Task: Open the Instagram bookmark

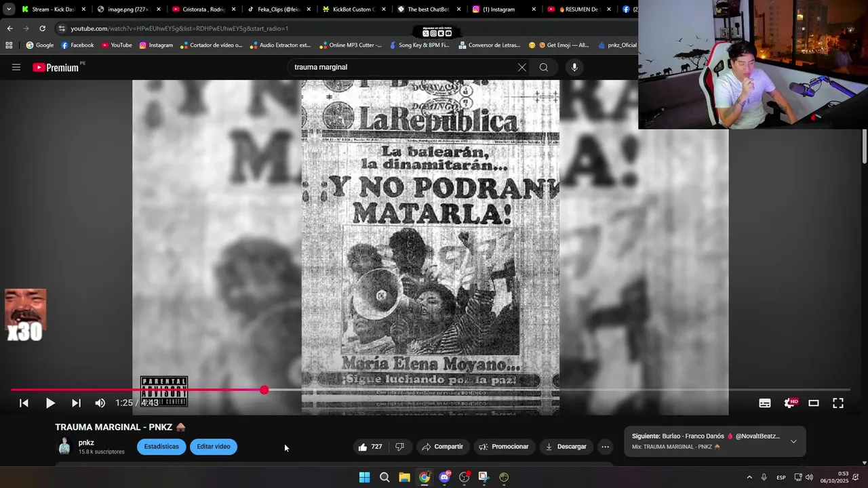Action: click(156, 45)
